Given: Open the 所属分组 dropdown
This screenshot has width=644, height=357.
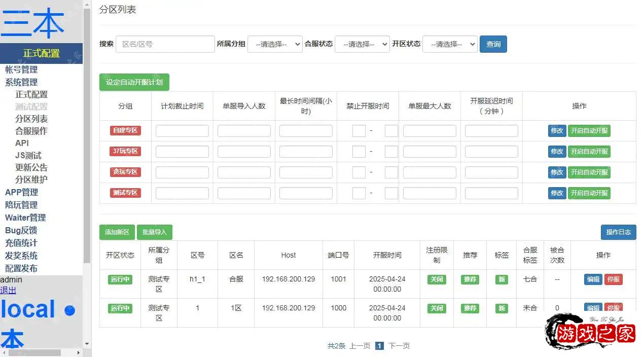Looking at the screenshot, I should click(275, 44).
